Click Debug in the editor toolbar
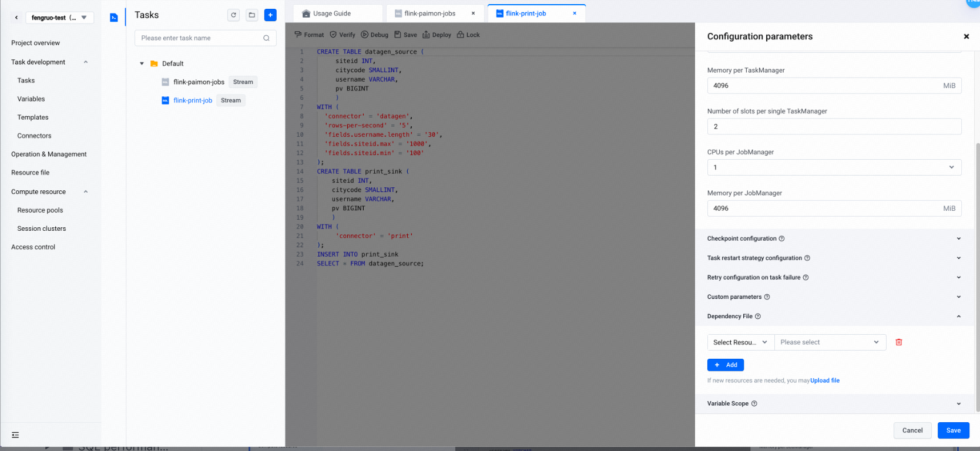980x451 pixels. point(374,35)
